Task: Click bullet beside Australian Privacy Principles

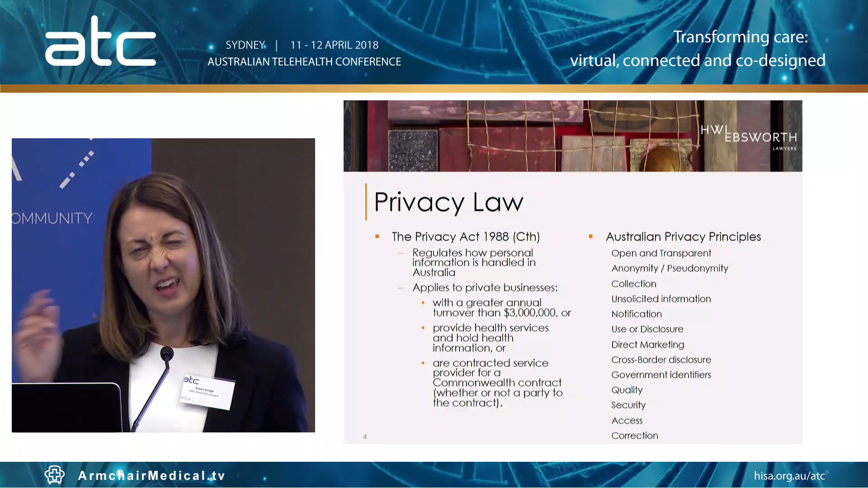Action: 590,236
